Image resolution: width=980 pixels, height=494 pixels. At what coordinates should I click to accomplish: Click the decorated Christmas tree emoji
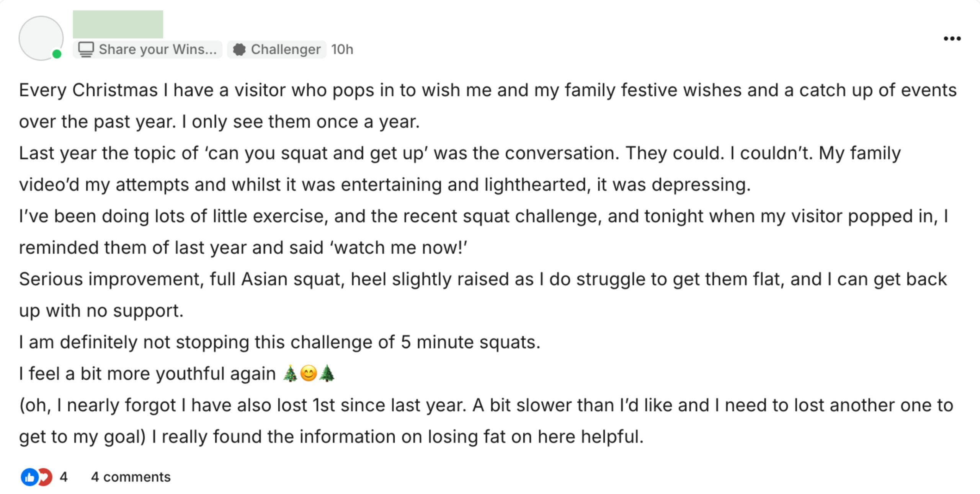[x=290, y=373]
